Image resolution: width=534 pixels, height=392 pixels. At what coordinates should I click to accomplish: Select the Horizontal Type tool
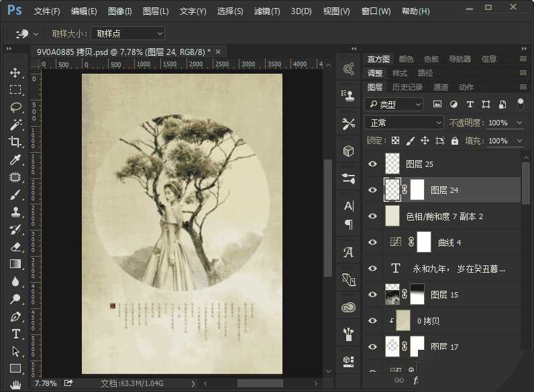(x=15, y=334)
